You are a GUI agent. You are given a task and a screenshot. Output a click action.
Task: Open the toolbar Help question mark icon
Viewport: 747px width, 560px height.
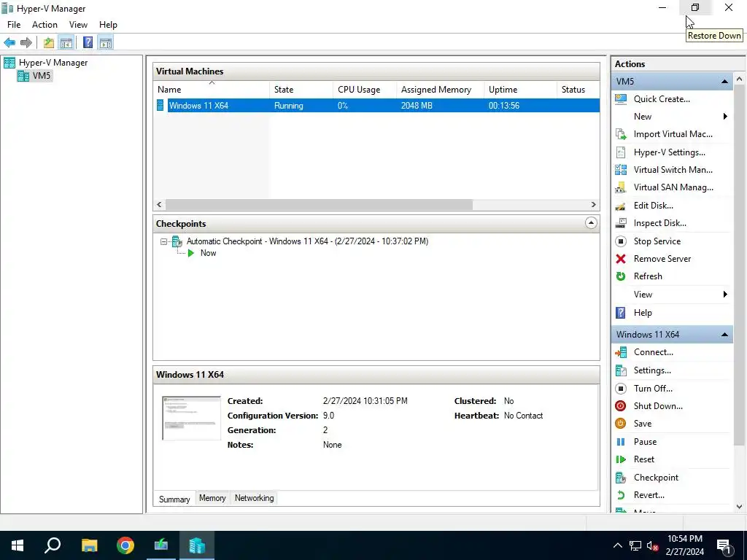pos(88,43)
